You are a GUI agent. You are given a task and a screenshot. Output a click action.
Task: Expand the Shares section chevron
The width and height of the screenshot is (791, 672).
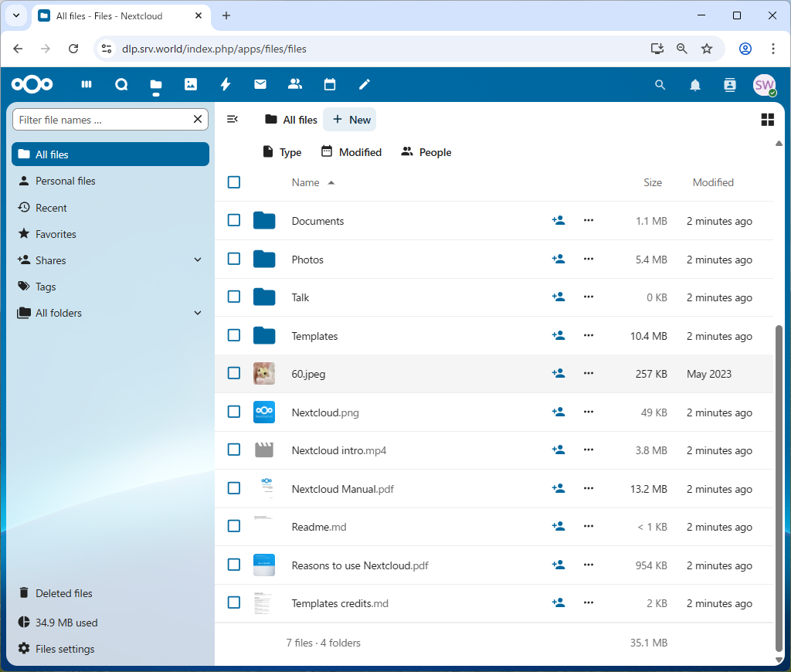coord(198,260)
